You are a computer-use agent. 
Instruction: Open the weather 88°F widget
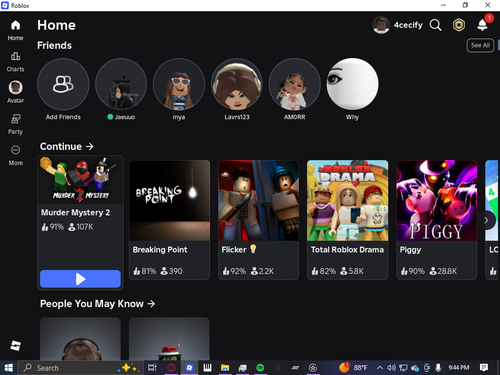click(353, 367)
